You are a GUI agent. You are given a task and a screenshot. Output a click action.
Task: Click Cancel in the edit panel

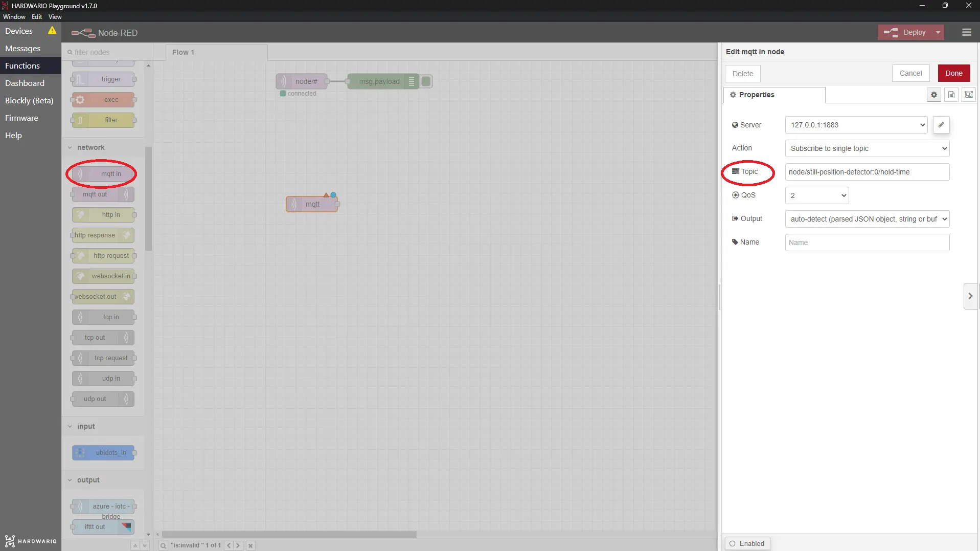click(910, 73)
